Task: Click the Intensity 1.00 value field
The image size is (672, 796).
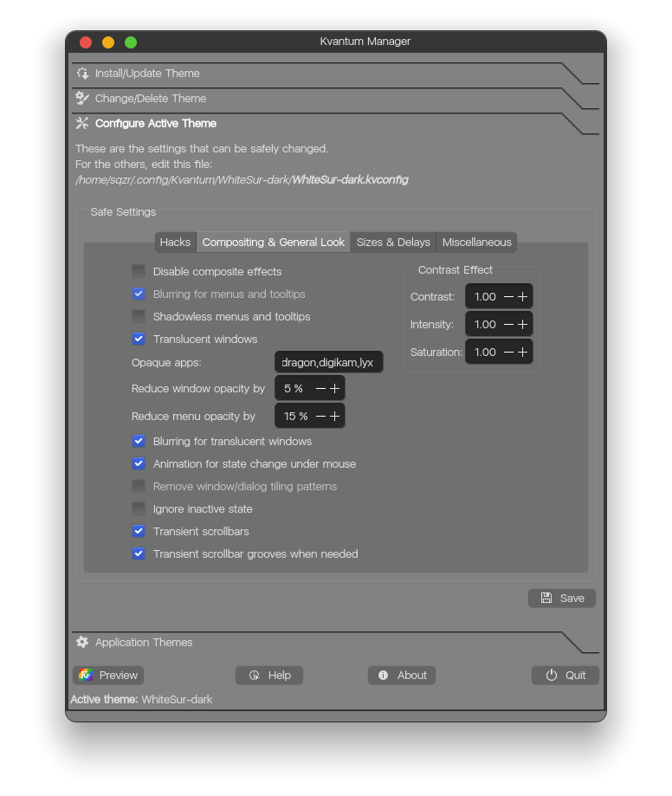Action: [x=485, y=325]
